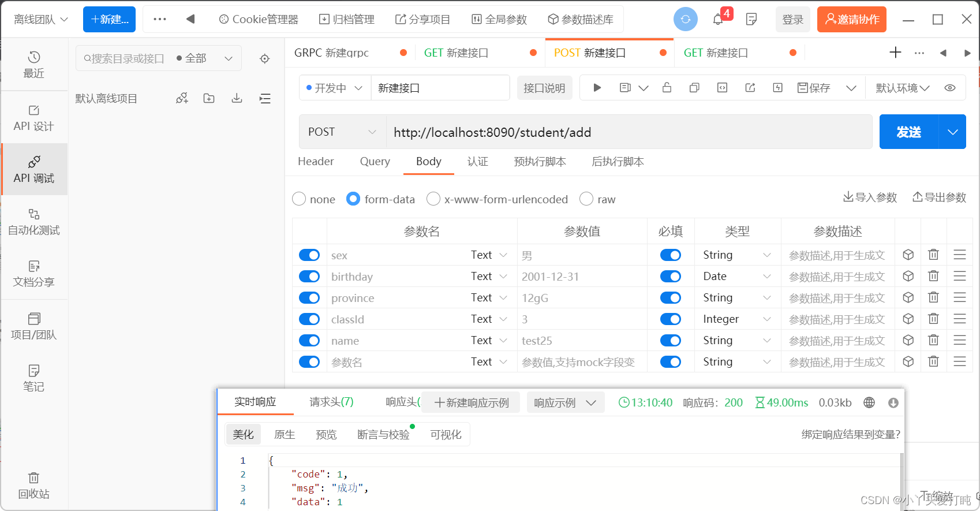Click the interface name field
This screenshot has height=511, width=980.
point(440,88)
